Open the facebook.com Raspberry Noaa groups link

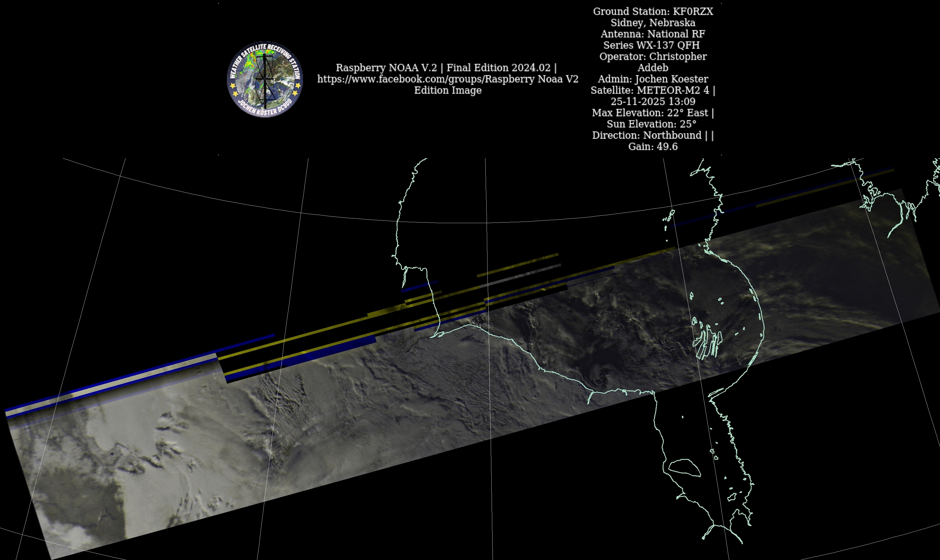tap(447, 79)
